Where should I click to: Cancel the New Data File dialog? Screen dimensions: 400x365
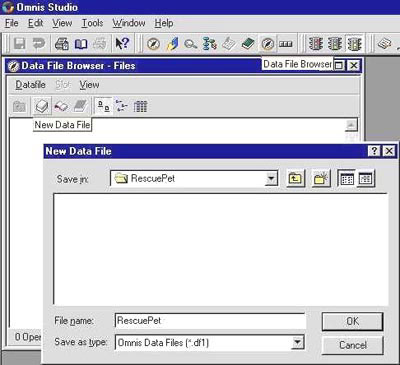click(352, 345)
